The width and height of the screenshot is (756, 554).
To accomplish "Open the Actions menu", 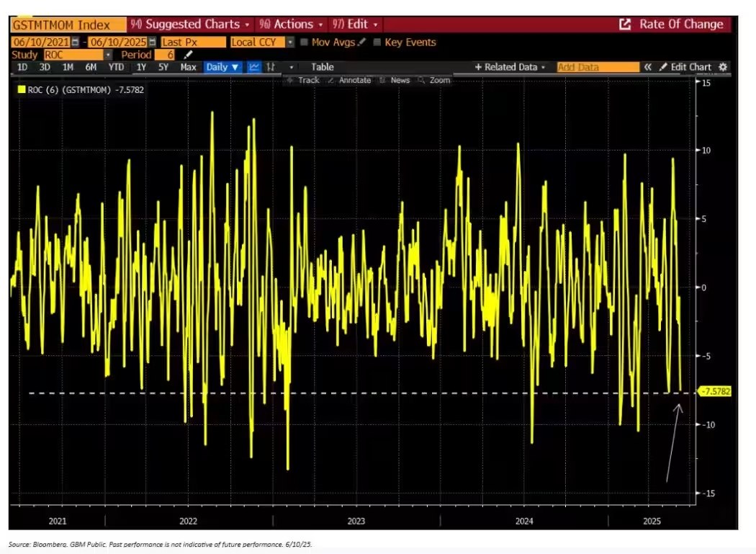I will click(x=290, y=24).
